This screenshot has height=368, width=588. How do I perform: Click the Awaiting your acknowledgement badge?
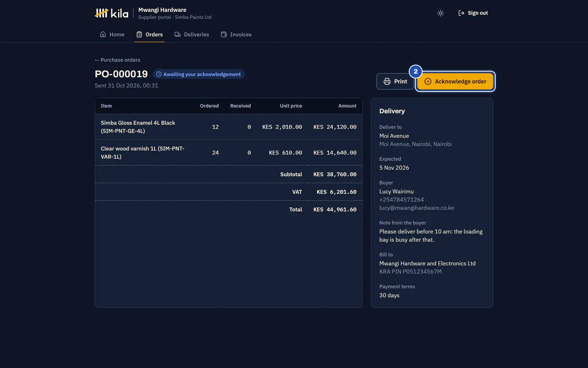[x=199, y=74]
